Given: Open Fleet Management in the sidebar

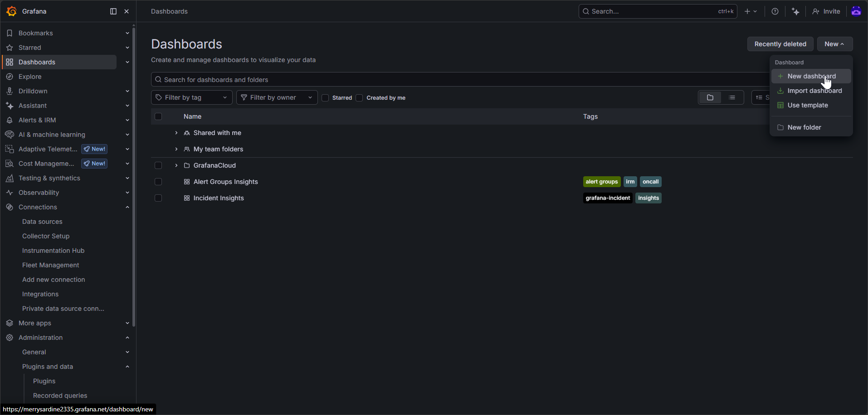Looking at the screenshot, I should (51, 265).
